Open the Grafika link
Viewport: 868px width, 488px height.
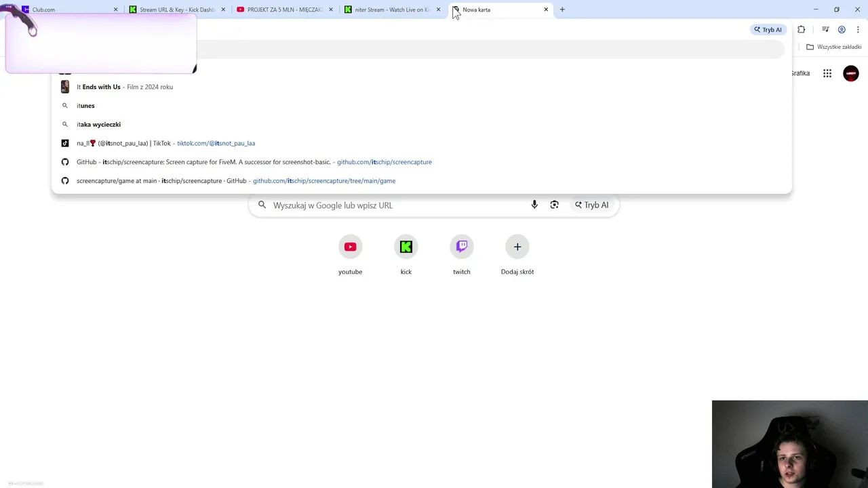(x=800, y=73)
